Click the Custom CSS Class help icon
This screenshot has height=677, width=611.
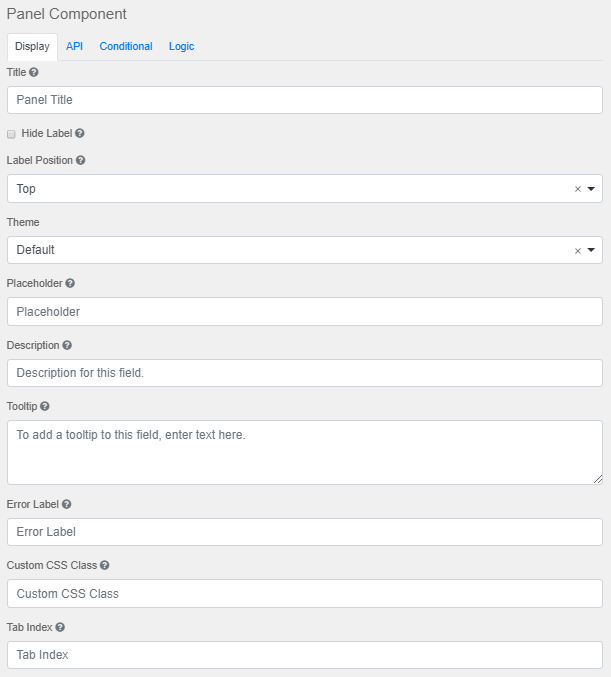click(104, 566)
